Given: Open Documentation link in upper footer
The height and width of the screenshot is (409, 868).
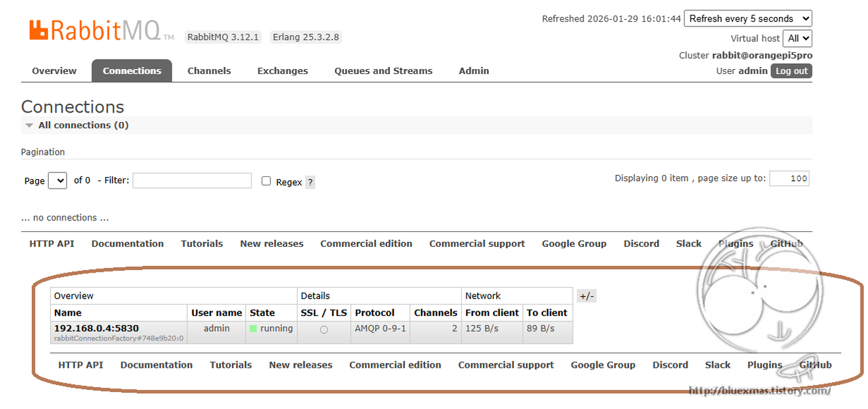Looking at the screenshot, I should (x=127, y=244).
